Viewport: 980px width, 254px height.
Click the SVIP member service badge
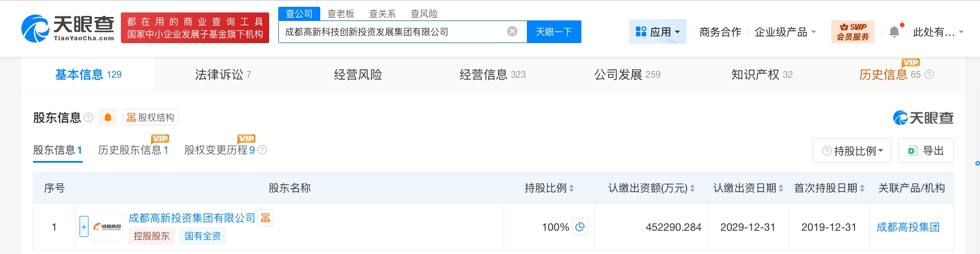(853, 32)
